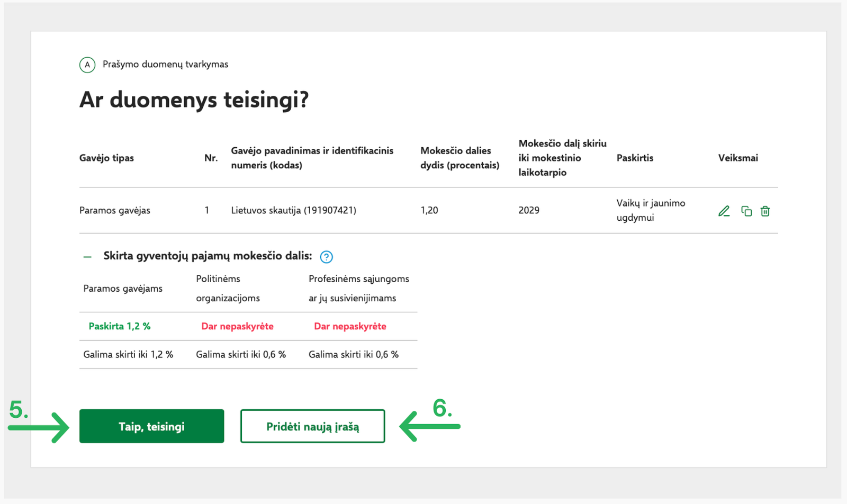Click the 'Gavėjo tipas' column header
This screenshot has width=847, height=504.
[x=106, y=158]
